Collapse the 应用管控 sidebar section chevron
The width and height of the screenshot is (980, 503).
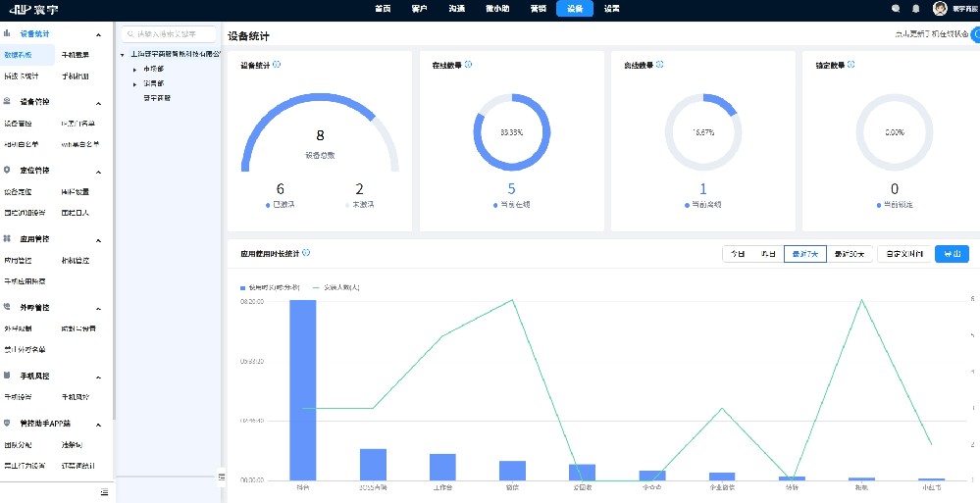(99, 240)
